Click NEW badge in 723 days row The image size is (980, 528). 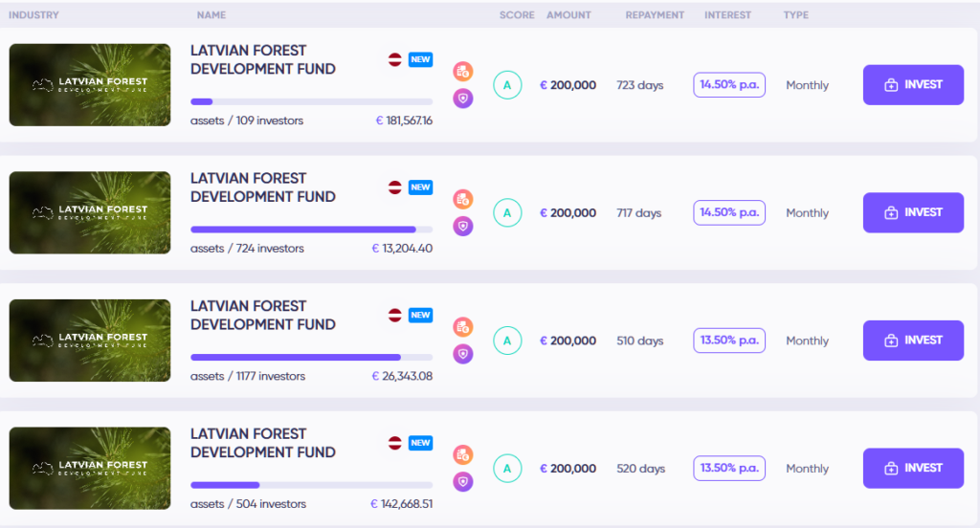point(421,60)
